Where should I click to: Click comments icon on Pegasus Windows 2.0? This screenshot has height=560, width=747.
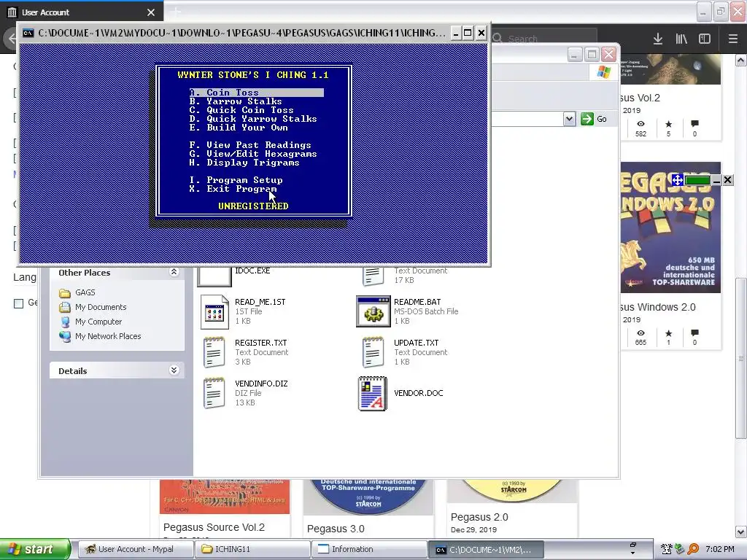[x=694, y=333]
